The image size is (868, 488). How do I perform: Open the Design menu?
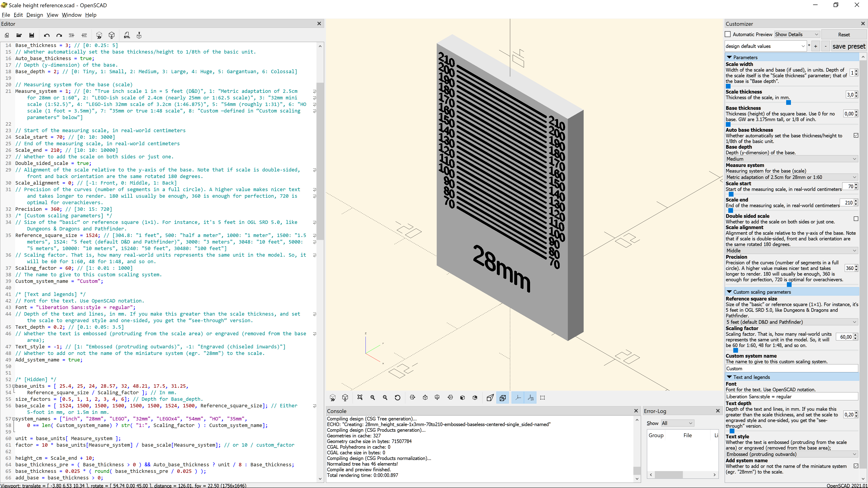(34, 15)
